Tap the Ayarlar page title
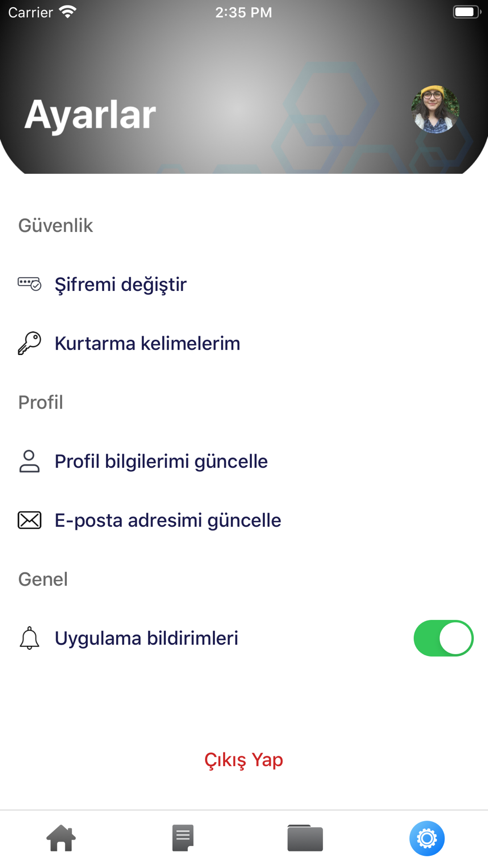488x868 pixels. pyautogui.click(x=90, y=115)
